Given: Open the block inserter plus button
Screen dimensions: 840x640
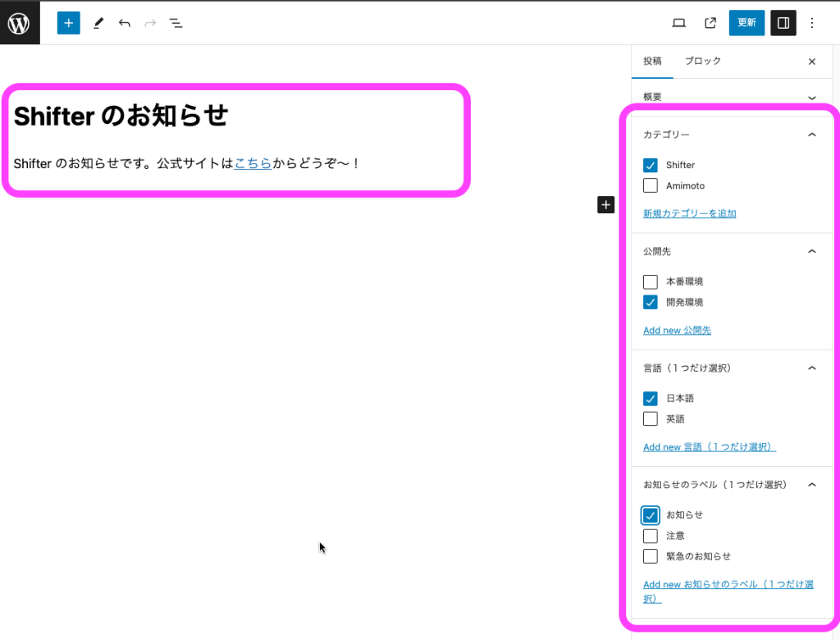Looking at the screenshot, I should coord(69,23).
